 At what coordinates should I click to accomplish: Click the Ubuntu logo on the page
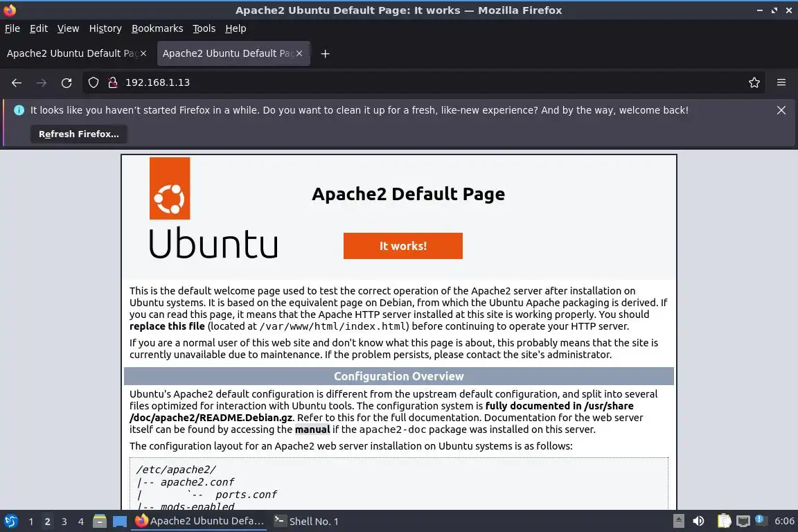pos(213,209)
